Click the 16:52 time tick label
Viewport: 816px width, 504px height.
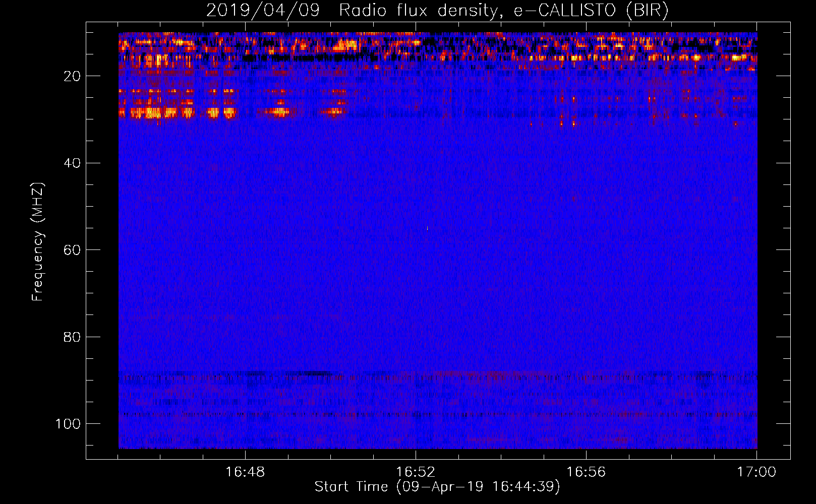(x=416, y=472)
